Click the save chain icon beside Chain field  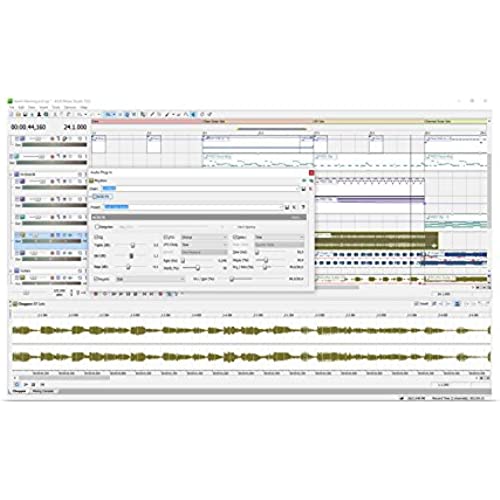click(x=303, y=189)
